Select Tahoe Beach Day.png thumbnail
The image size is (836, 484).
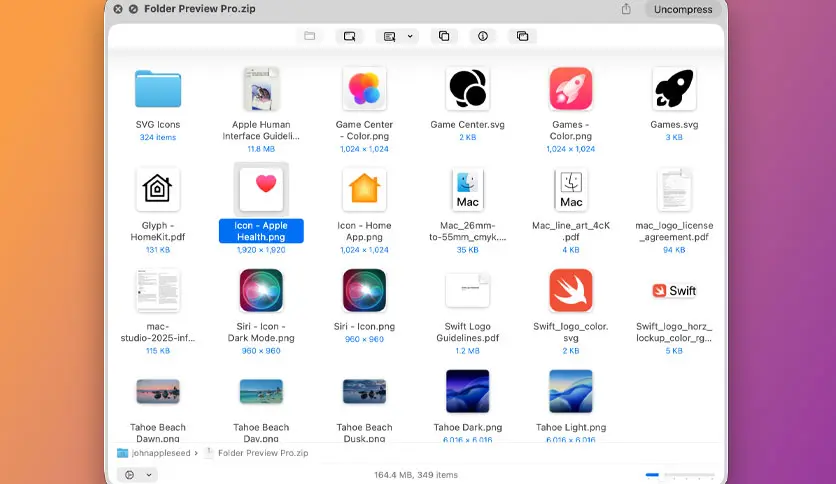coord(261,391)
